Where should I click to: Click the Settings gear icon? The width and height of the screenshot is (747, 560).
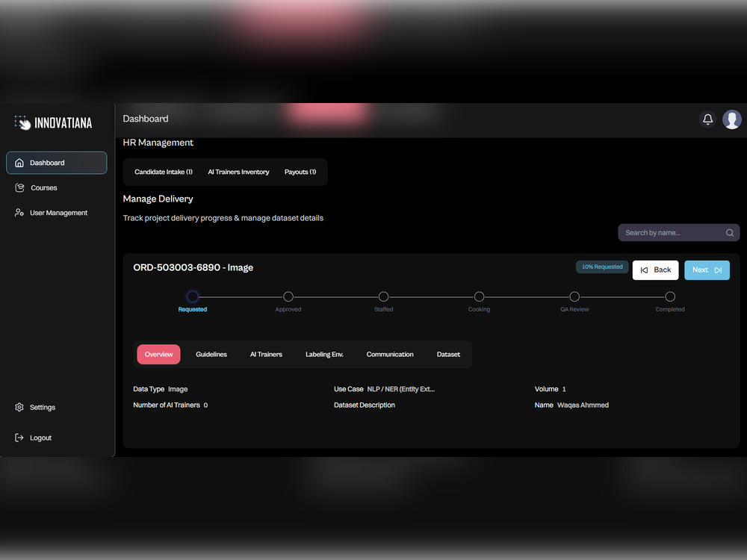click(x=19, y=407)
